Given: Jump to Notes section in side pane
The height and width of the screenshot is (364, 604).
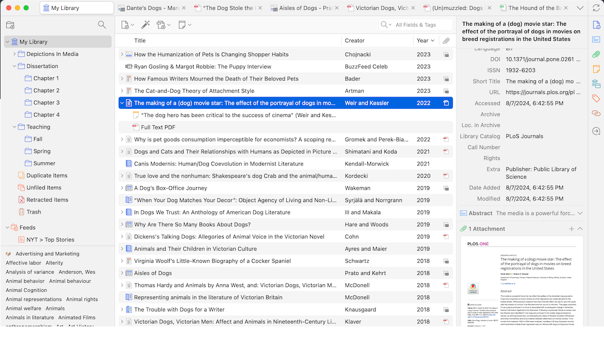Looking at the screenshot, I should [596, 69].
